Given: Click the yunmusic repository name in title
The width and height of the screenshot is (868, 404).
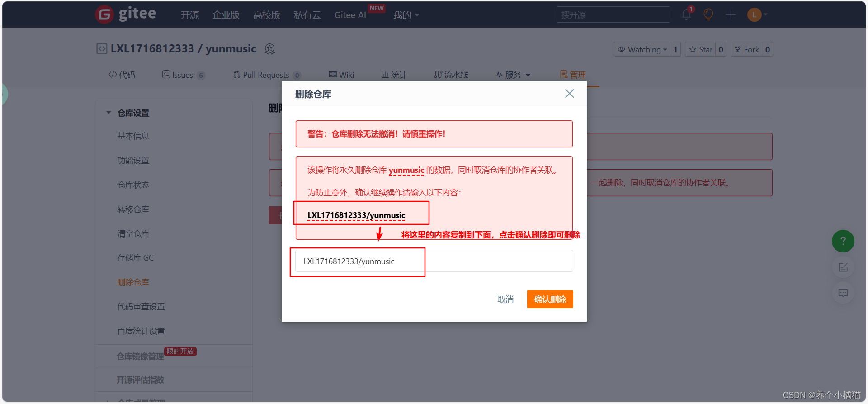Looking at the screenshot, I should coord(231,49).
